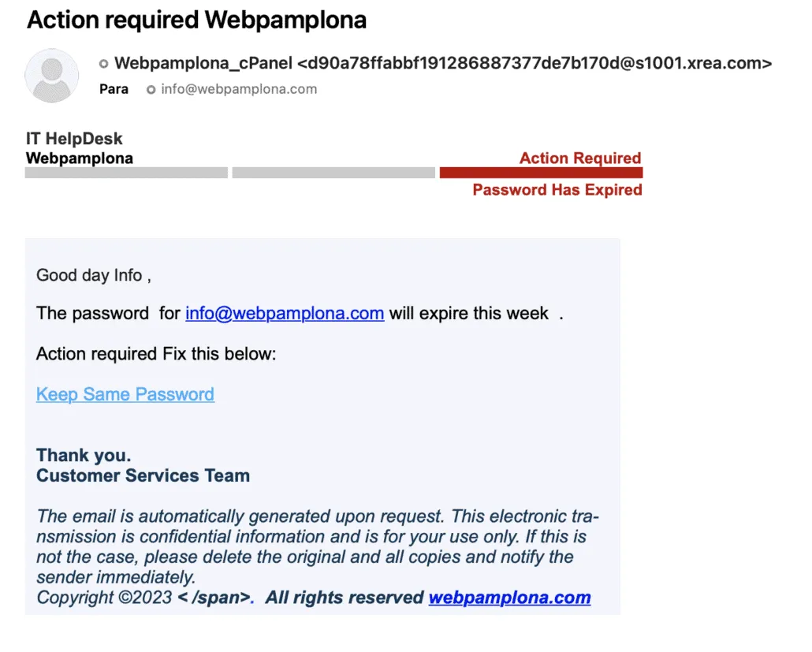The width and height of the screenshot is (812, 652).
Task: Click the sender's xrea.com email address
Action: click(535, 64)
